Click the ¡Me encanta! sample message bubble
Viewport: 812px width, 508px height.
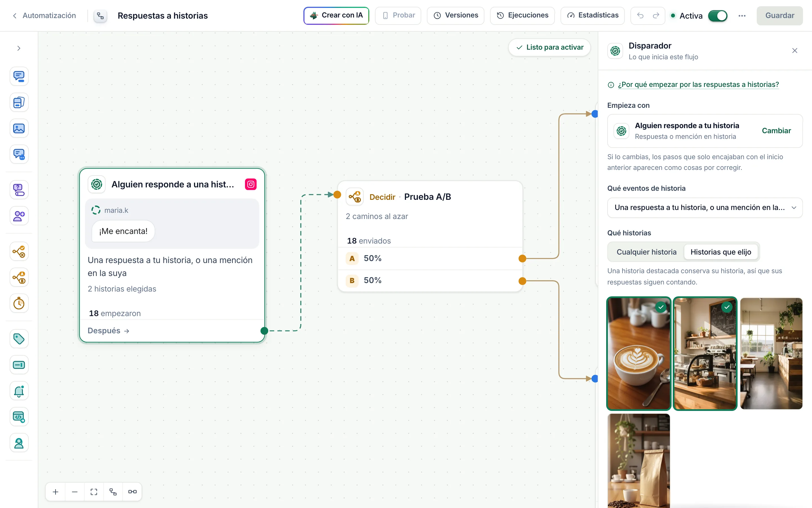[x=123, y=231]
